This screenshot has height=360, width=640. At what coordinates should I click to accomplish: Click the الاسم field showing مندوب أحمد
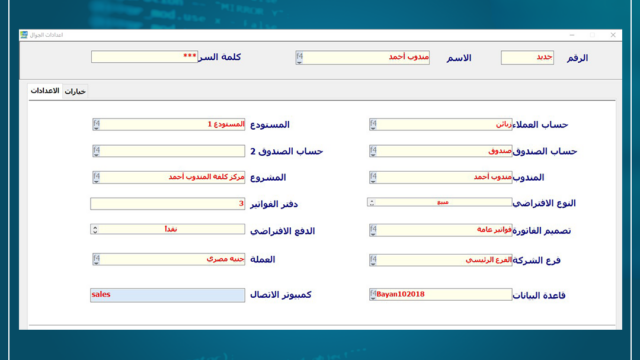click(363, 58)
